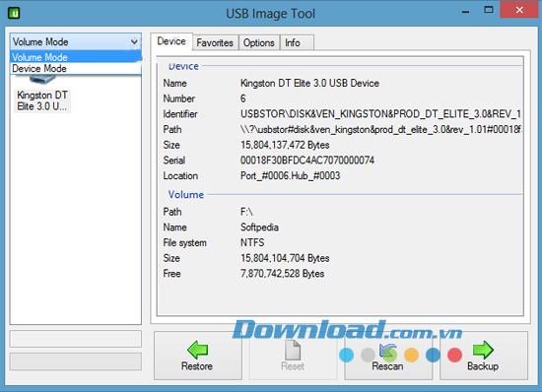This screenshot has height=392, width=542.
Task: Click the volume size 15,804,104,704 Bytes
Action: pos(285,258)
